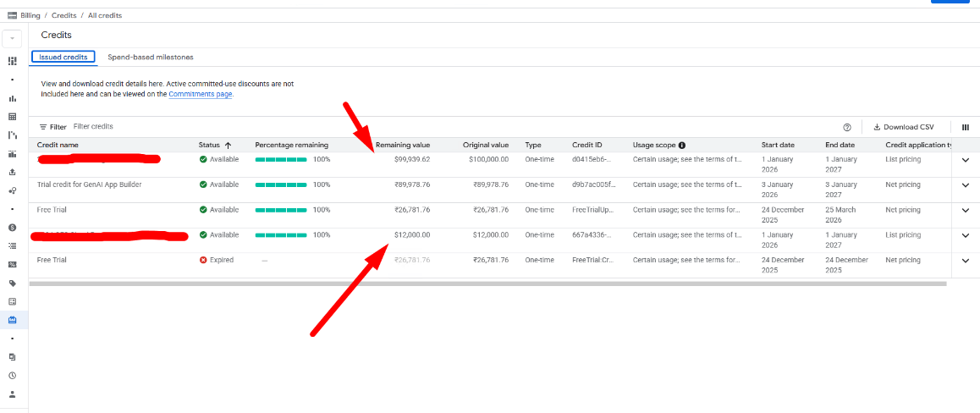The width and height of the screenshot is (980, 413).
Task: Open the dollar-sign budgets icon in sidebar
Action: [x=13, y=227]
